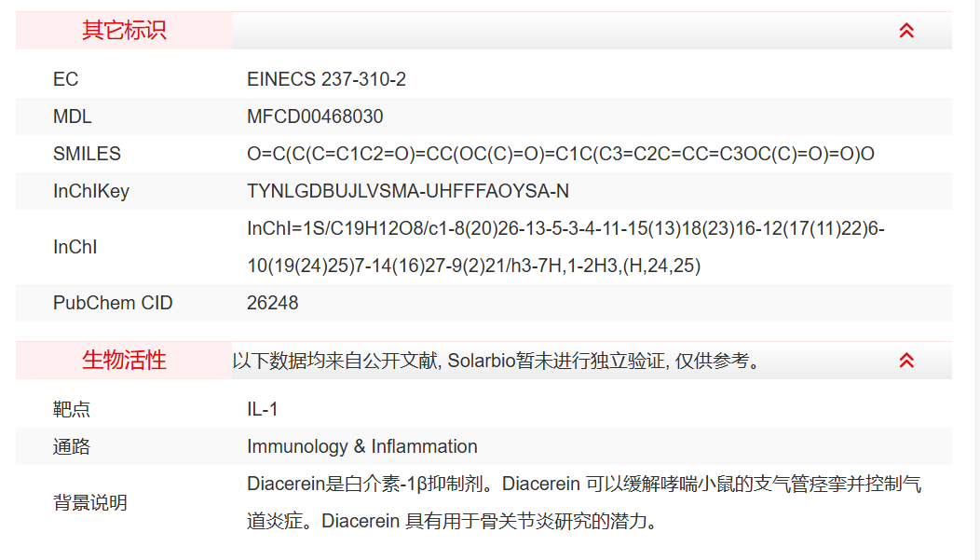This screenshot has width=980, height=560.
Task: Click the SMILES string value
Action: click(560, 154)
